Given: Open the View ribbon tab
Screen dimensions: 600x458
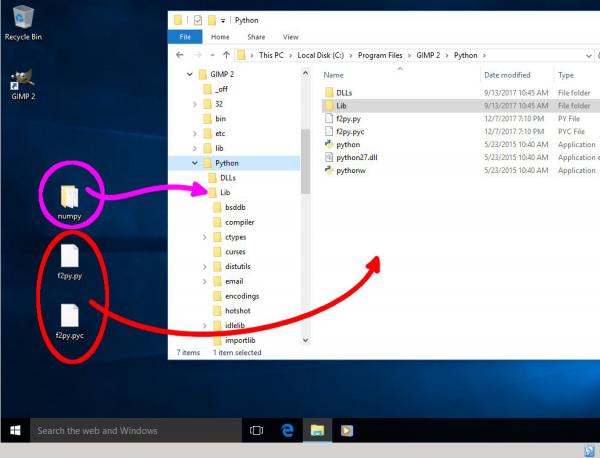Looking at the screenshot, I should [290, 37].
